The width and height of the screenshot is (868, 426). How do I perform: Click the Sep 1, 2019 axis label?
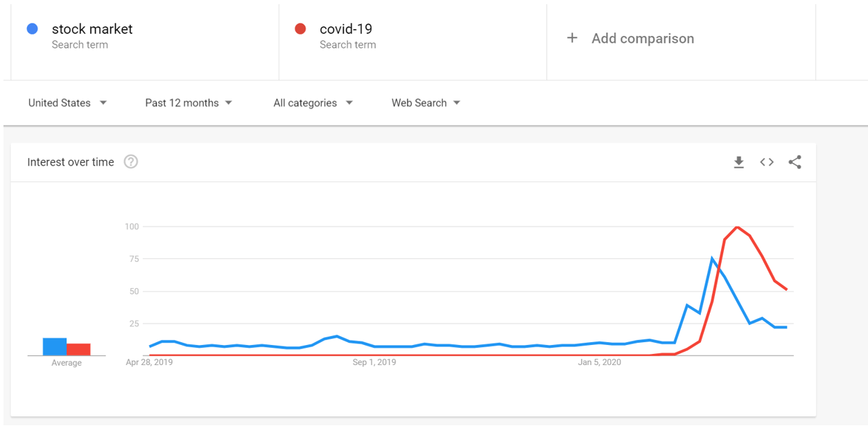tap(374, 362)
